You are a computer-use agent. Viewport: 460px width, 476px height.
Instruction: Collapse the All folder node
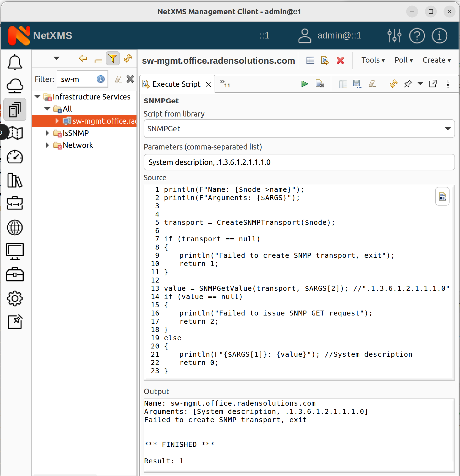pos(47,109)
